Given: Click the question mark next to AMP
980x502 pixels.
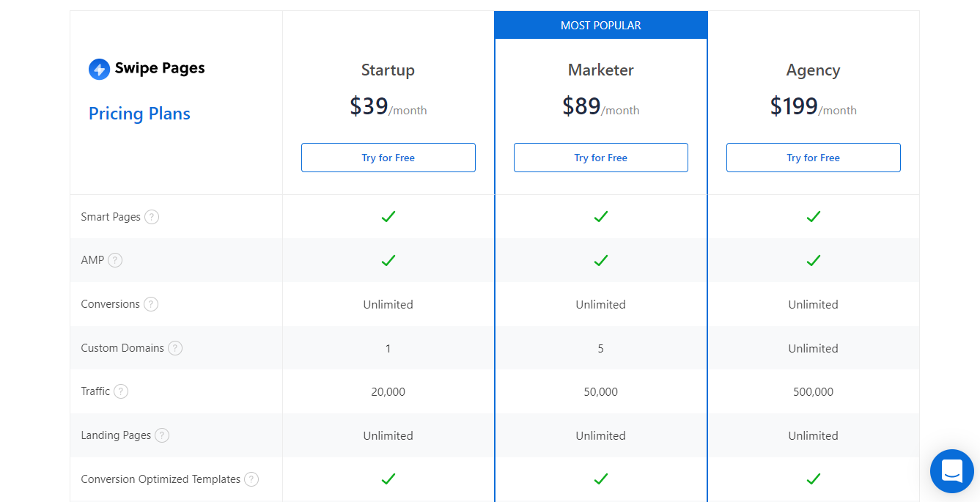Looking at the screenshot, I should (115, 260).
